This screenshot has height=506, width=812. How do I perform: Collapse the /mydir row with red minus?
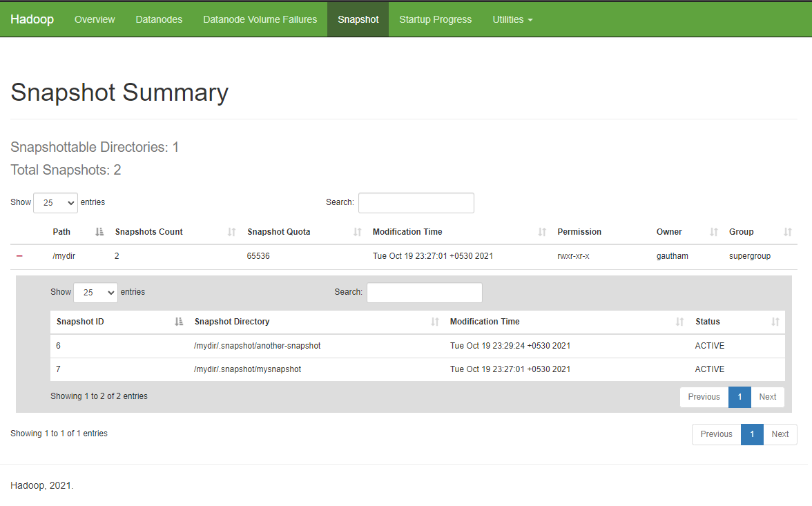19,256
